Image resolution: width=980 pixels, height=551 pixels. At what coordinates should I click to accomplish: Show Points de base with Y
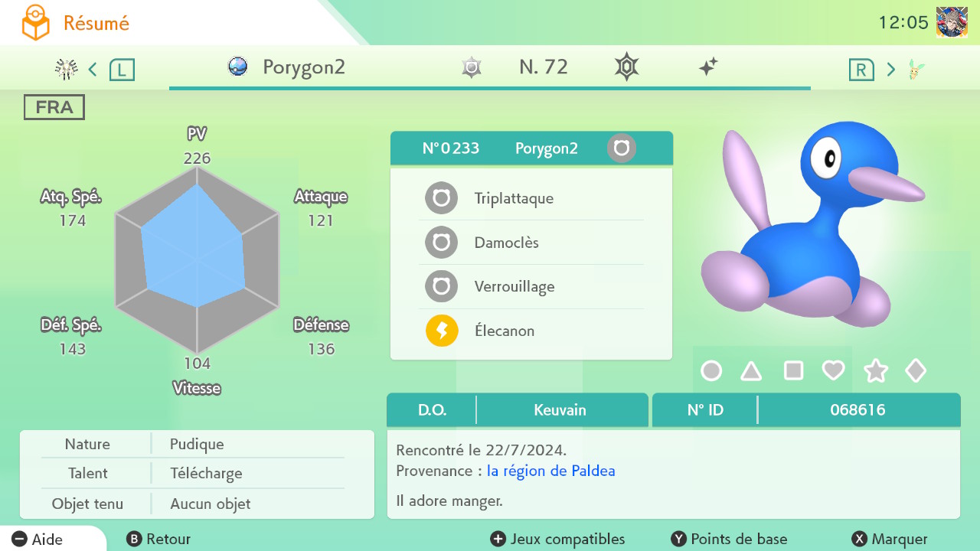pos(729,540)
